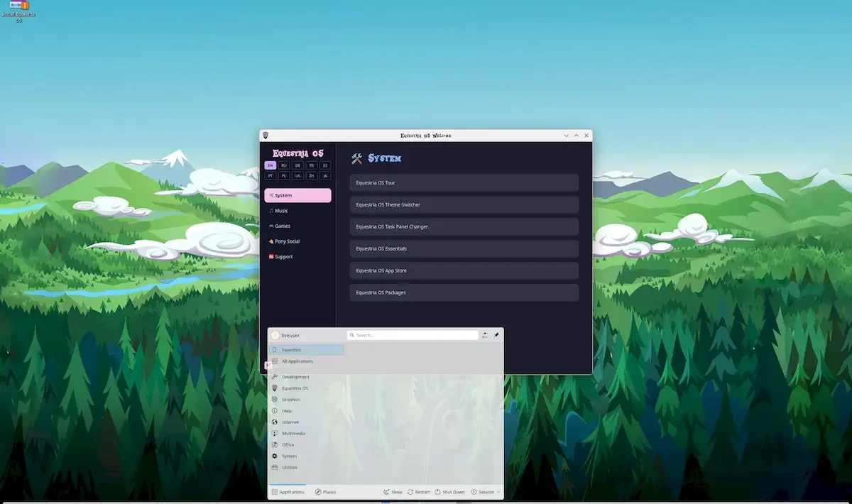
Task: Open the Development category in launcher
Action: point(307,377)
